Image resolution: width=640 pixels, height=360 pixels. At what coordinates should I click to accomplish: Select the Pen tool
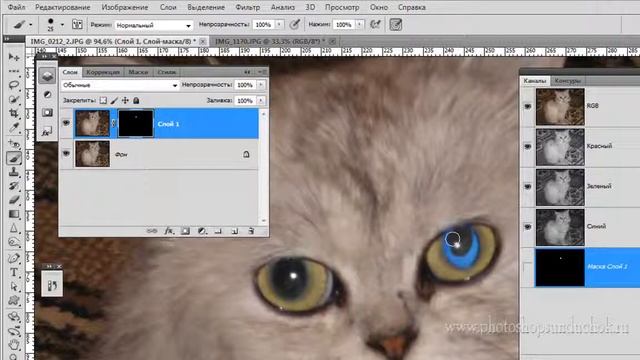click(14, 258)
